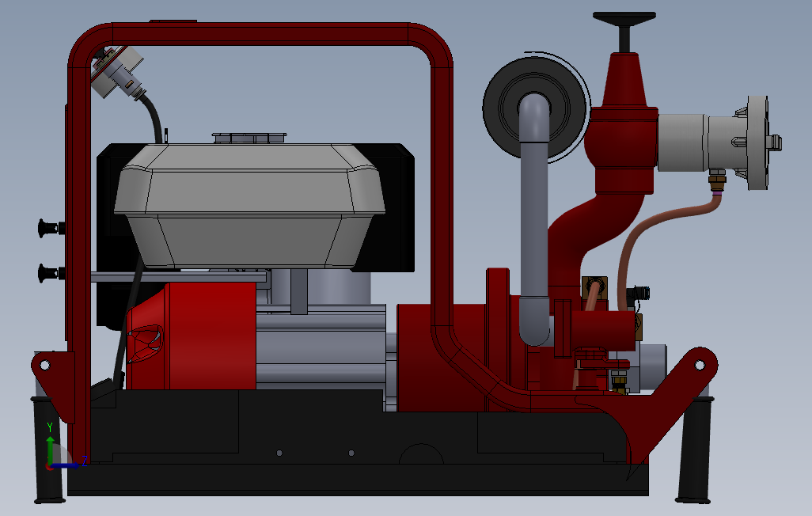This screenshot has width=812, height=516.
Task: Pick the black handwheel atop the red valve
Action: [x=624, y=20]
